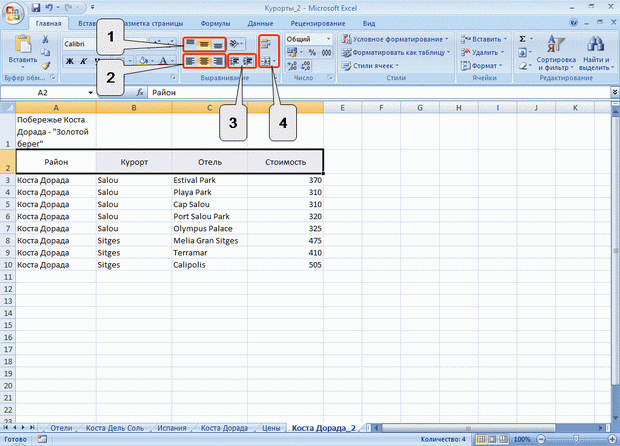Apply percent number style
620x446 pixels.
coord(312,52)
